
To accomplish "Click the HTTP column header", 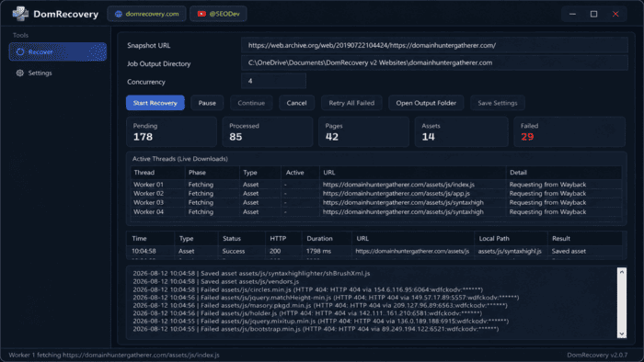I will [283, 239].
